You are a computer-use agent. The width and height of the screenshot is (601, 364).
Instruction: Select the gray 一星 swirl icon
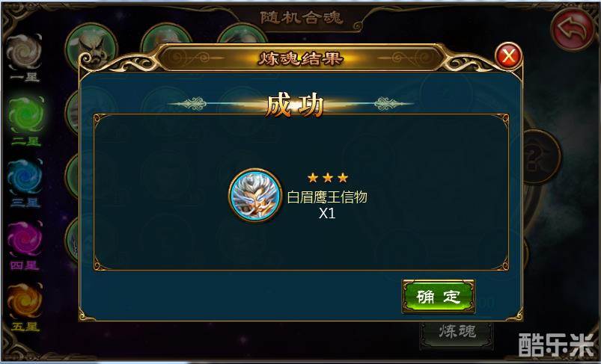coord(25,52)
